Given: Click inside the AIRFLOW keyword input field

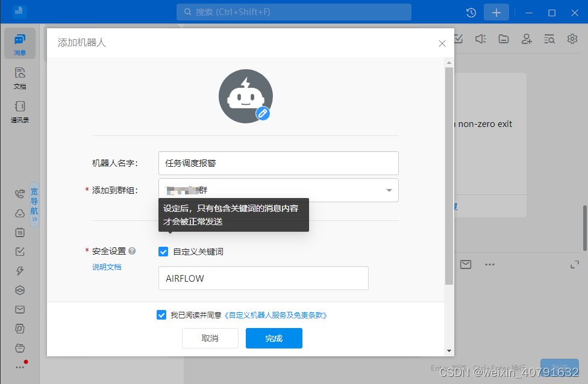Looking at the screenshot, I should point(263,278).
